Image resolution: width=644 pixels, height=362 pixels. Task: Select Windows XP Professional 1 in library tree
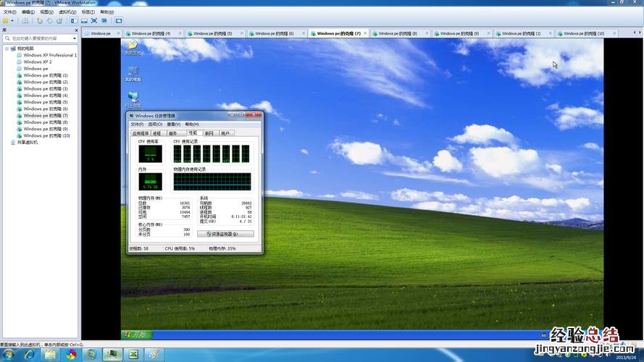click(49, 55)
